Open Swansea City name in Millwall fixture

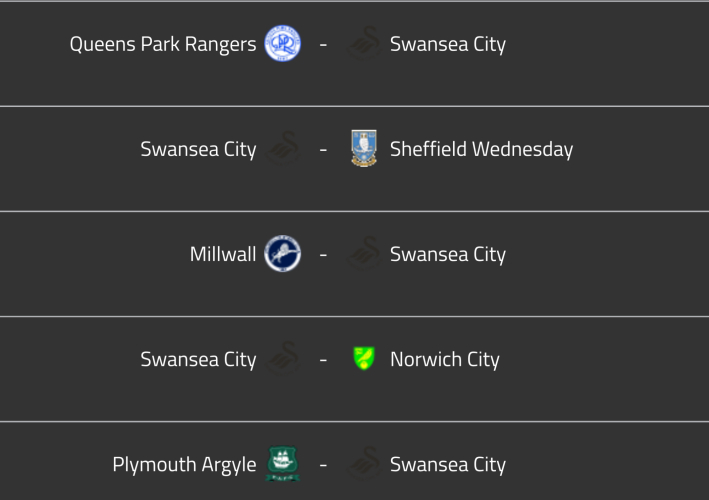tap(447, 254)
